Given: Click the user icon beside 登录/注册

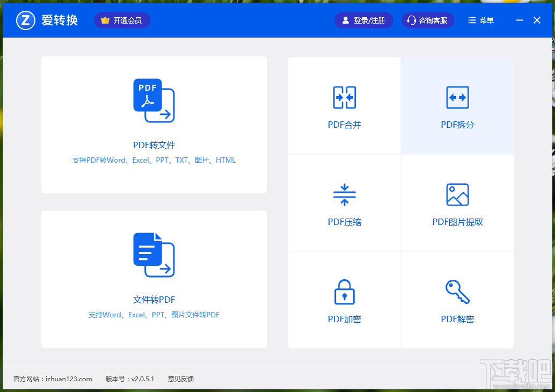Looking at the screenshot, I should click(x=345, y=20).
